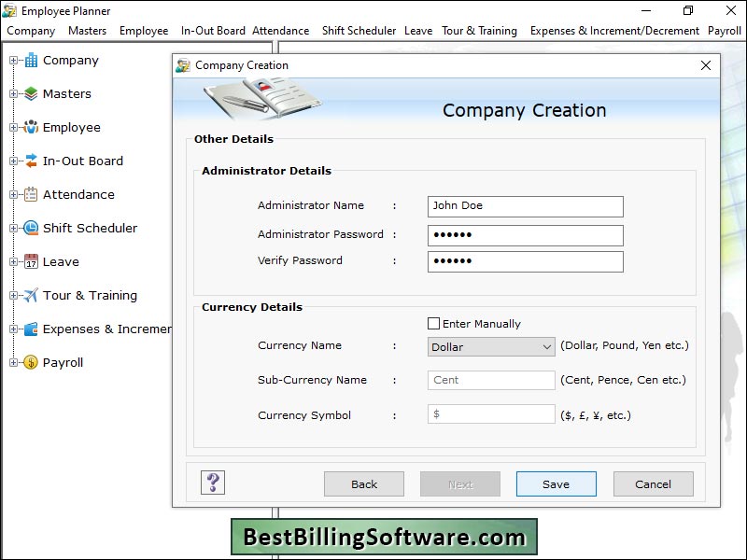Open Masters from the sidebar icon

tap(31, 93)
